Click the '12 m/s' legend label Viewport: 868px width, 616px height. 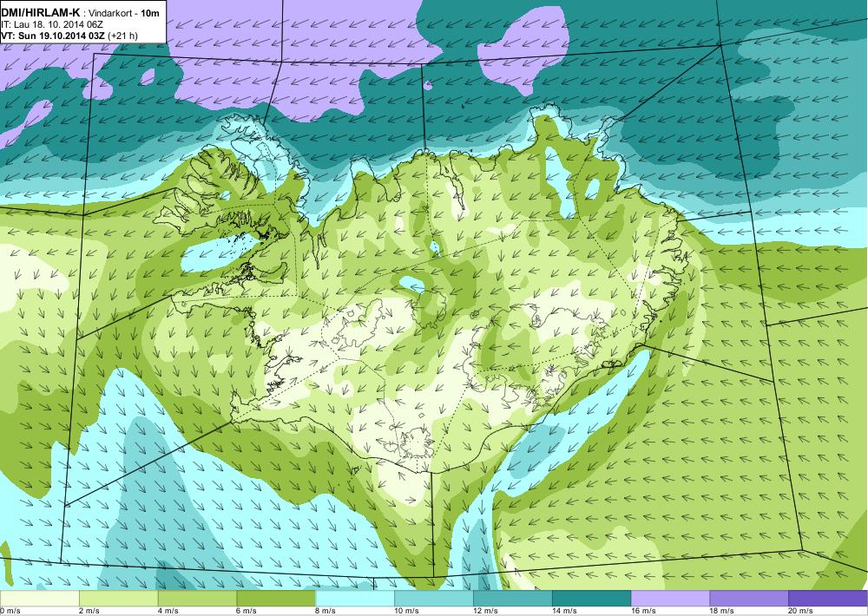coord(486,611)
